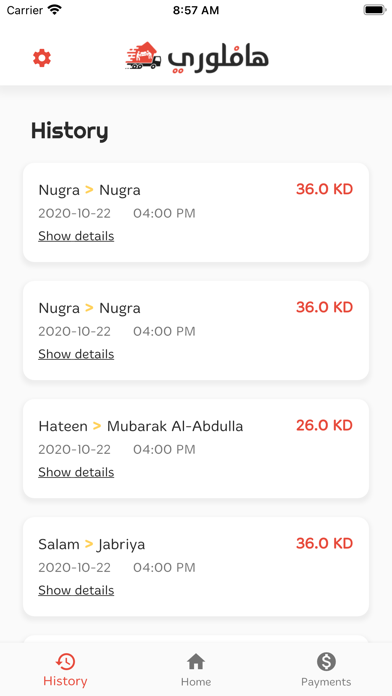Show details for the first Nugra trip
Image resolution: width=392 pixels, height=696 pixels.
76,236
